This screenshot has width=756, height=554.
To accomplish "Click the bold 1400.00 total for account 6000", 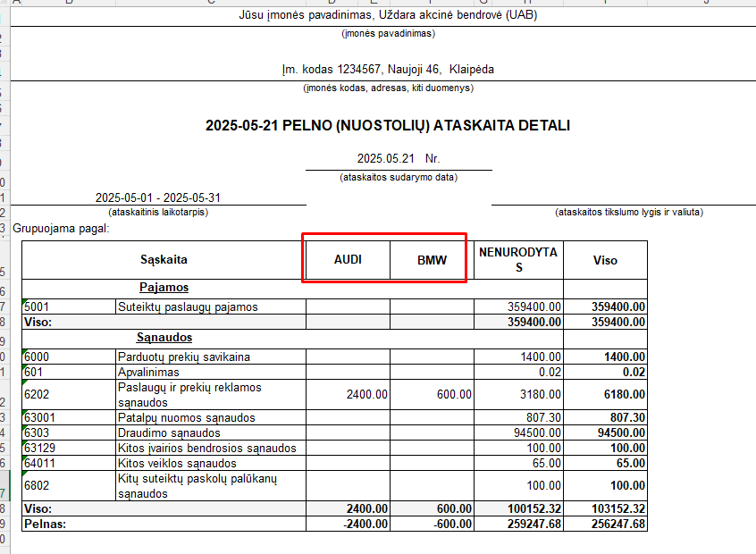I will coord(605,357).
